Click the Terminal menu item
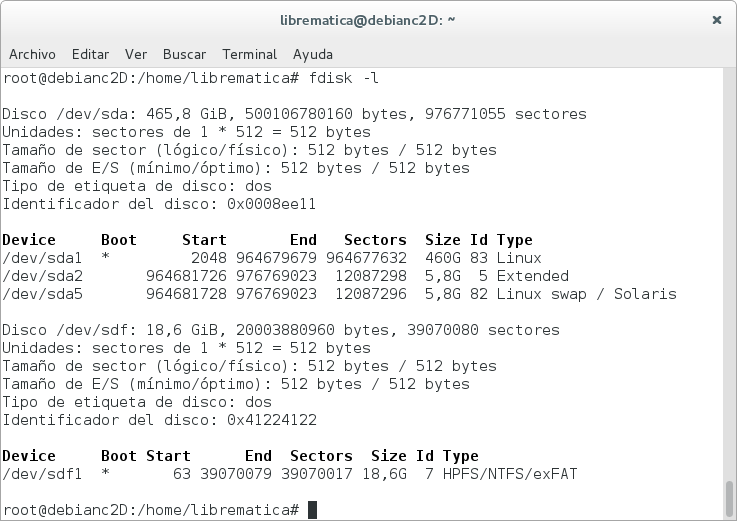This screenshot has width=737, height=521. [249, 54]
